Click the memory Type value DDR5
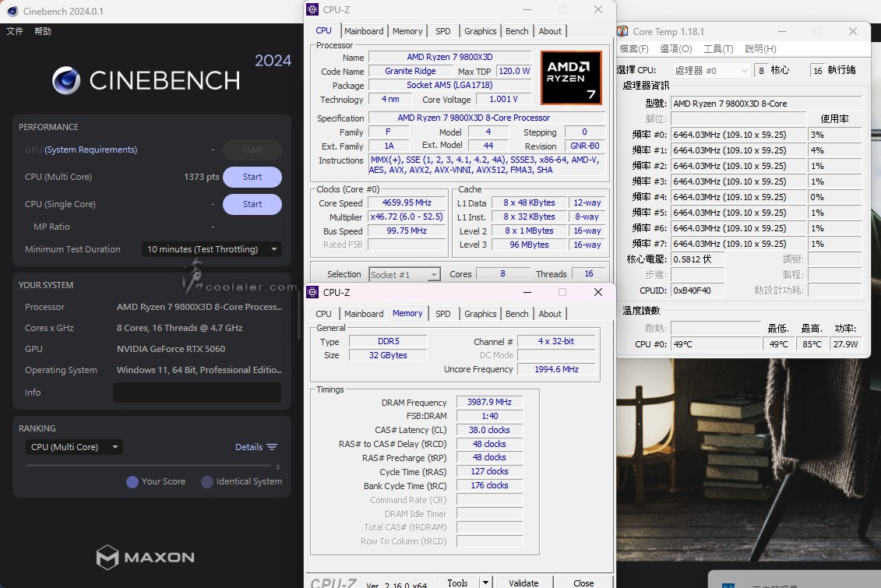This screenshot has height=588, width=881. coord(388,341)
